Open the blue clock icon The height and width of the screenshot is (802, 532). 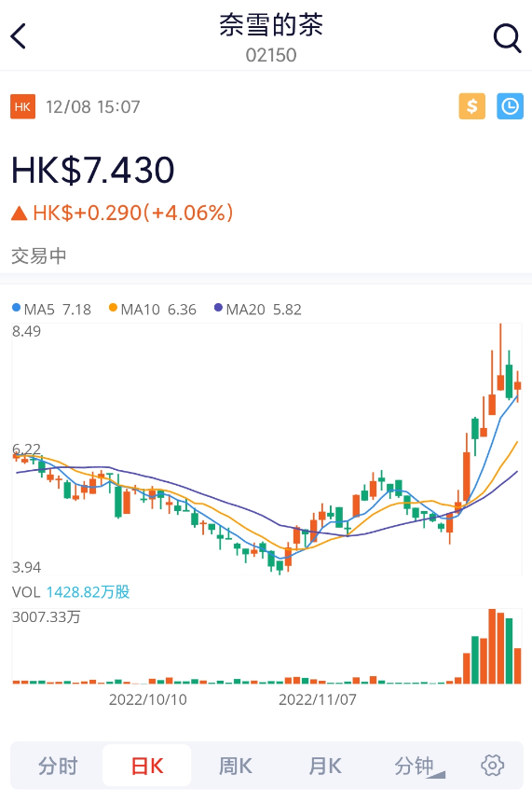pyautogui.click(x=510, y=106)
